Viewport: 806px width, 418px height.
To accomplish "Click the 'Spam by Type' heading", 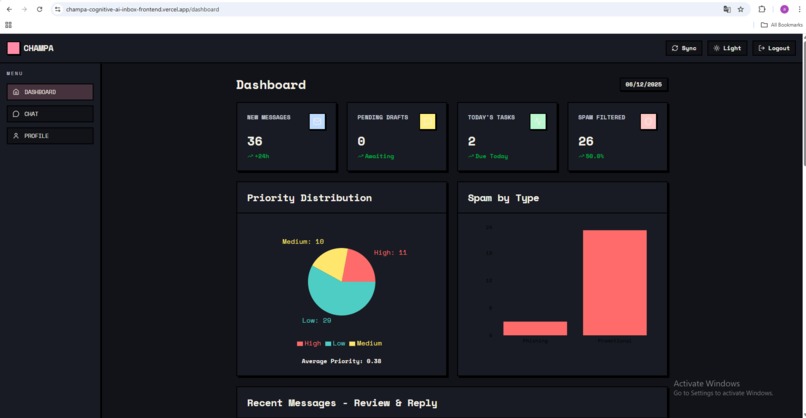I will tap(503, 198).
